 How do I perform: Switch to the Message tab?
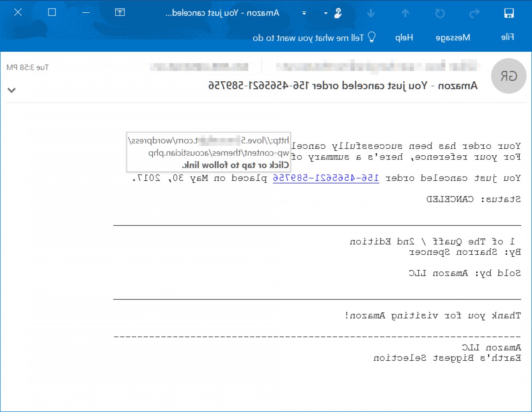pos(454,37)
